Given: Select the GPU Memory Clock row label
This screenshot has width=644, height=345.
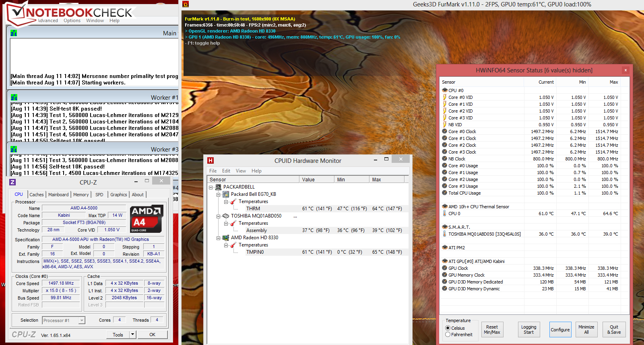Looking at the screenshot, I should [x=466, y=275].
